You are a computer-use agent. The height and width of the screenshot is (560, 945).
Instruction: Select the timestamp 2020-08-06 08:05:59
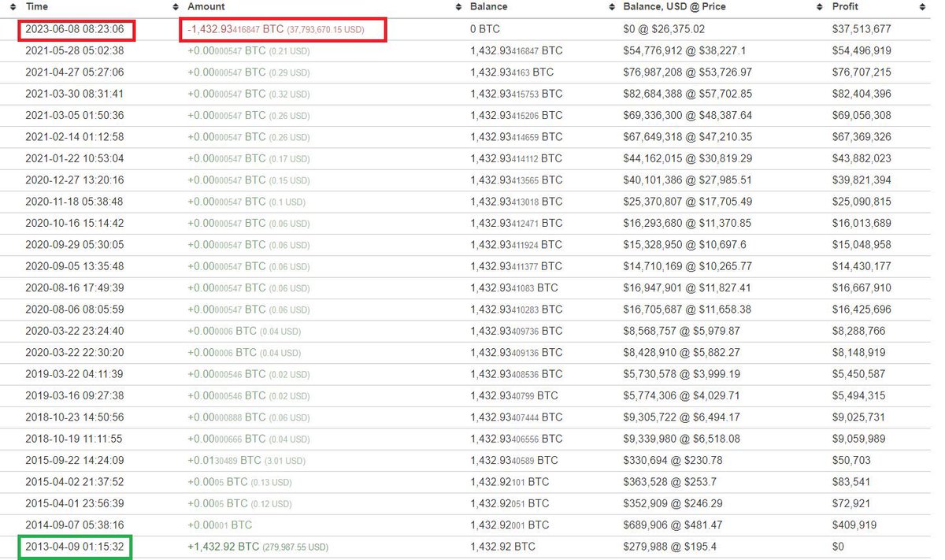tap(75, 310)
